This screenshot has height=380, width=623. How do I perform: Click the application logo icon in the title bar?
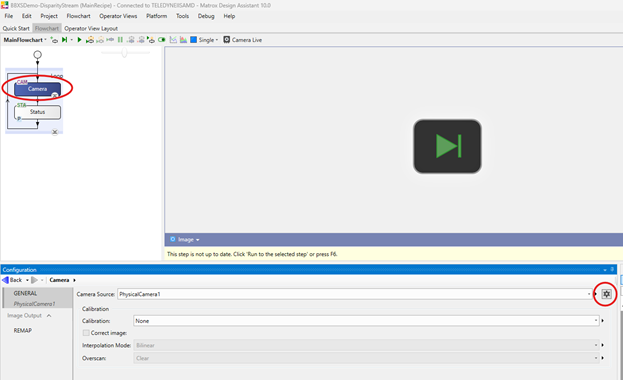tap(5, 5)
